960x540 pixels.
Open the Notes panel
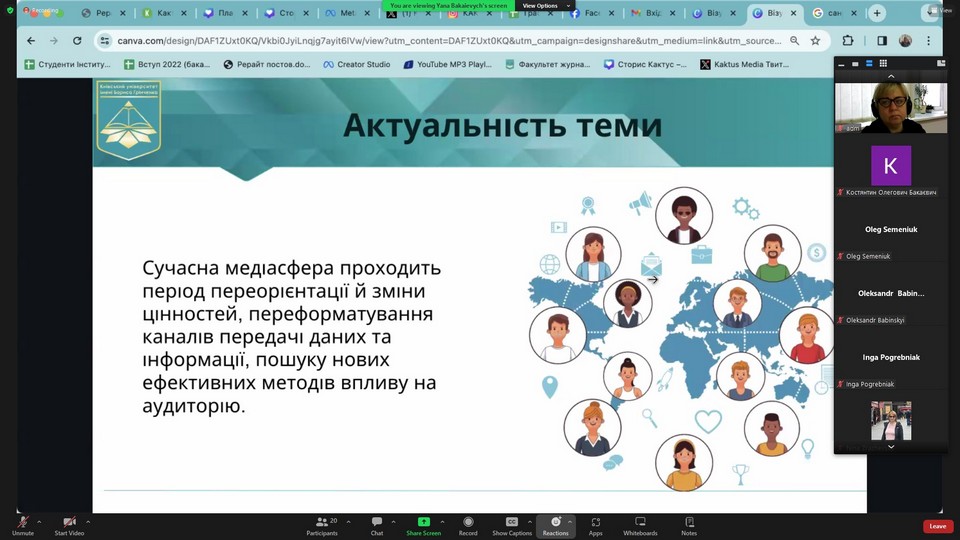[689, 524]
